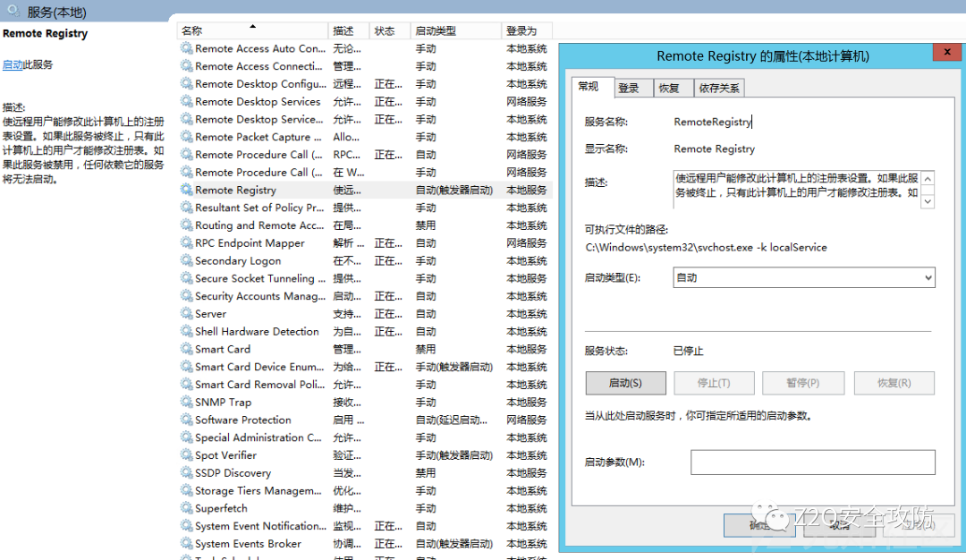Sort services by the 启动类型 column header

[x=456, y=30]
